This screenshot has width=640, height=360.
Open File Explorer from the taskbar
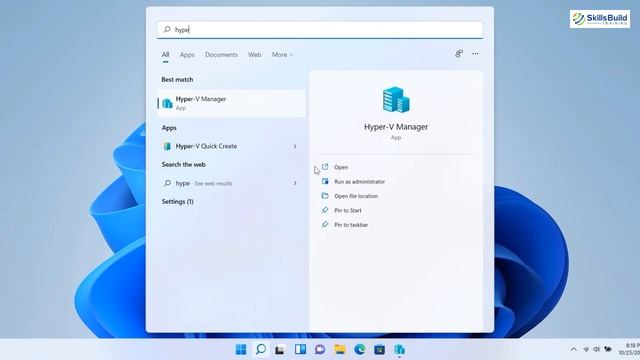(340, 349)
